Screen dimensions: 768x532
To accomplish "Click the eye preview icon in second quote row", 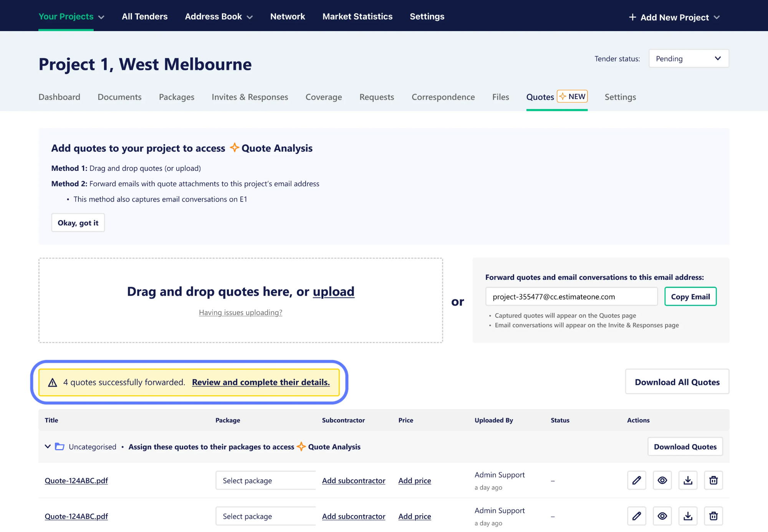I will click(x=662, y=516).
